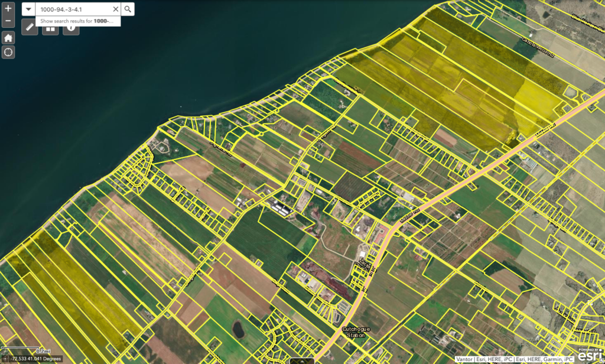Screen dimensions: 605x364
Task: Click the map attribution text
Action: click(x=514, y=359)
